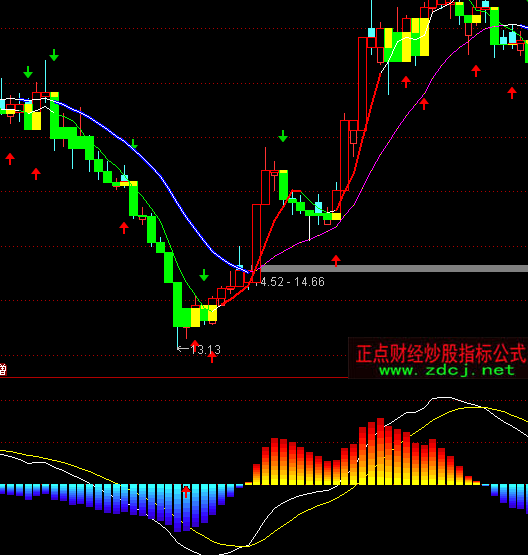Click the 14.52 - 14.66 price range label
The height and width of the screenshot is (555, 528).
[292, 282]
